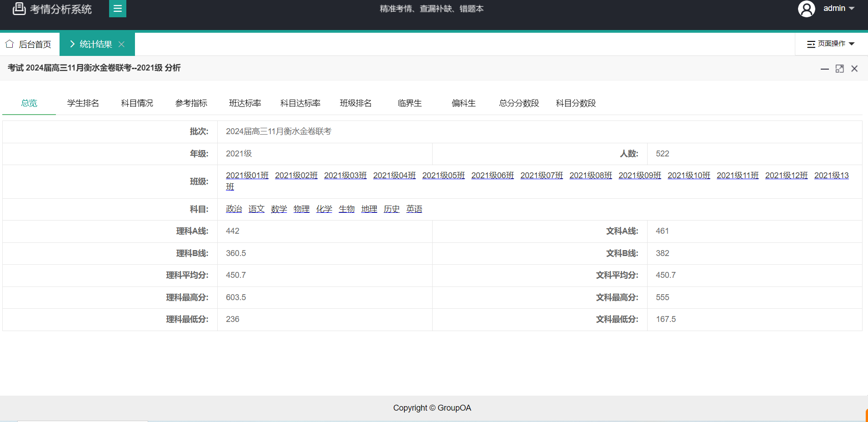Image resolution: width=868 pixels, height=422 pixels.
Task: Switch to the 班级排名 tab
Action: (x=355, y=103)
